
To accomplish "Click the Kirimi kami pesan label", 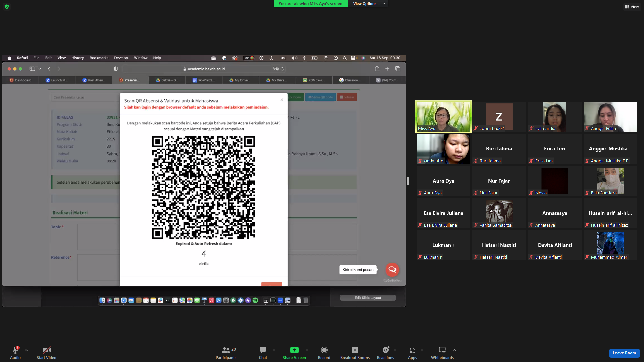I will [x=358, y=270].
